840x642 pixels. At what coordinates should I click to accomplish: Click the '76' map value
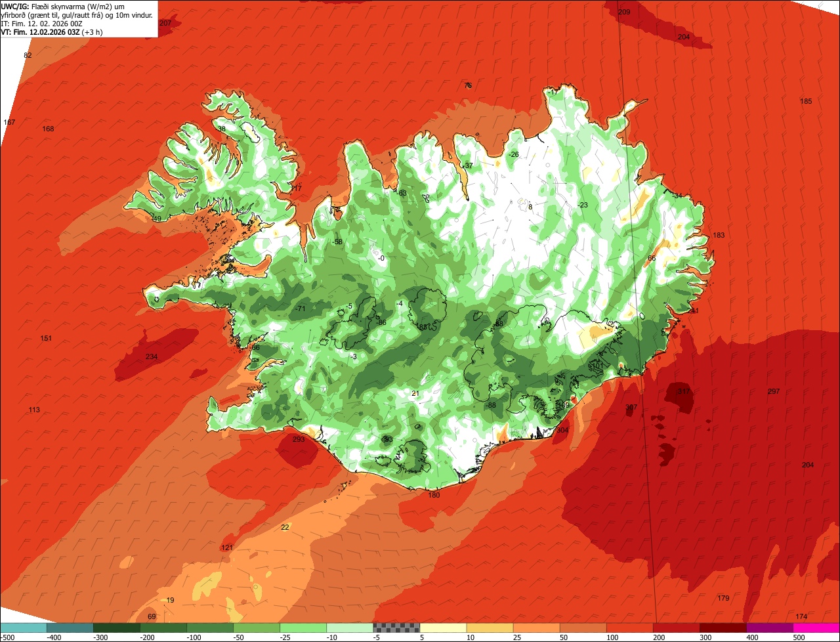point(468,85)
